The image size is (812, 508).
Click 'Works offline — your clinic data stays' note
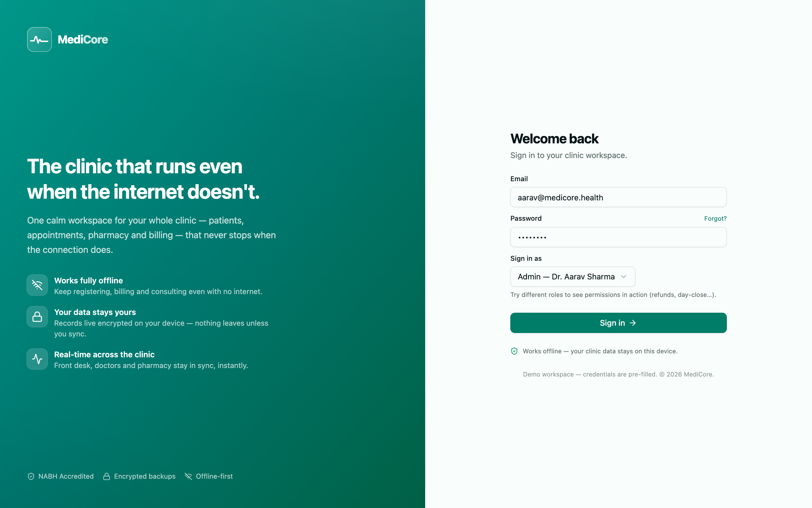pos(600,351)
